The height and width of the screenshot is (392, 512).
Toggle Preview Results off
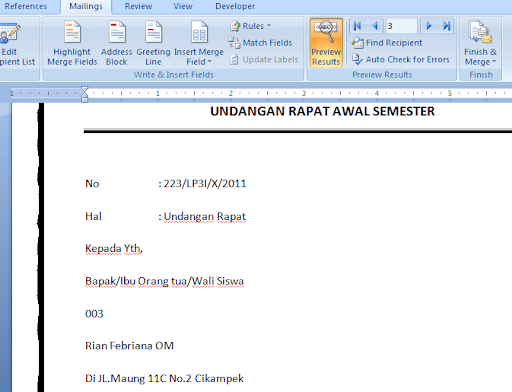coord(326,43)
